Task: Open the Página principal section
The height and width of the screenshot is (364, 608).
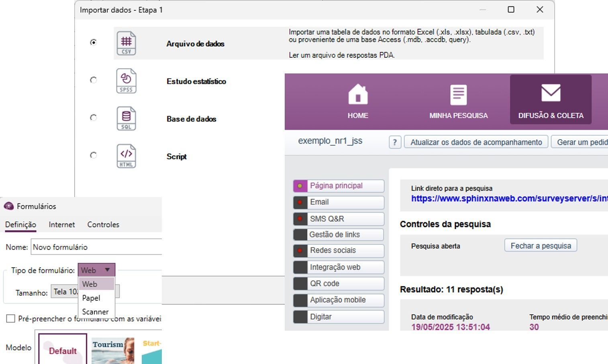Action: 339,186
